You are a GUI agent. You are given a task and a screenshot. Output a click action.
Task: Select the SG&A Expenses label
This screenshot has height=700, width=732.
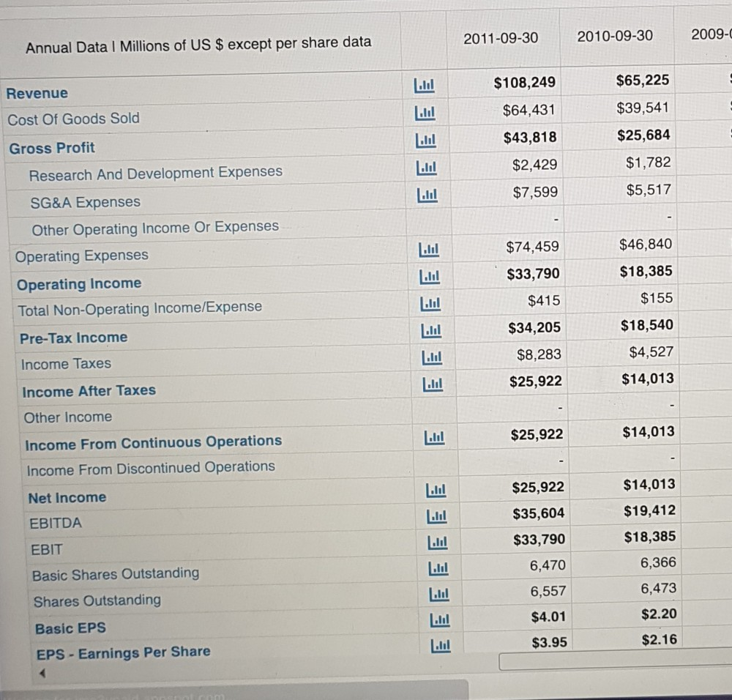(86, 203)
